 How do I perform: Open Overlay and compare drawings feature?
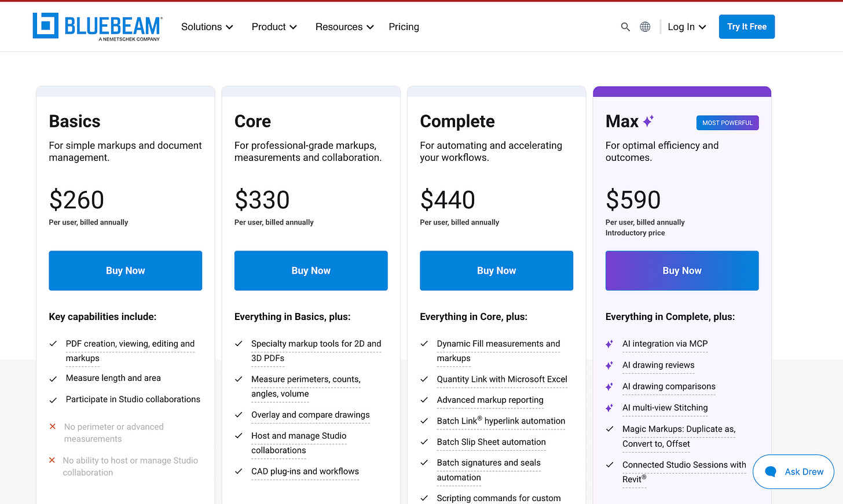pyautogui.click(x=310, y=415)
